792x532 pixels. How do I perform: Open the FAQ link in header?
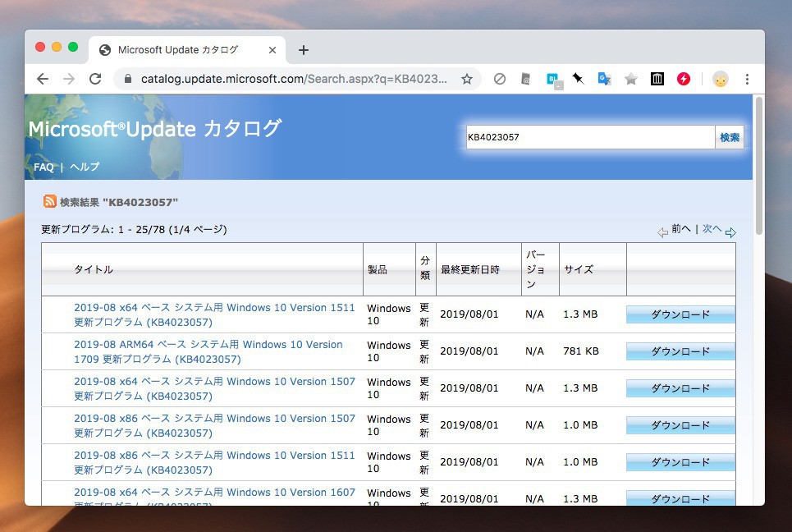click(x=43, y=167)
